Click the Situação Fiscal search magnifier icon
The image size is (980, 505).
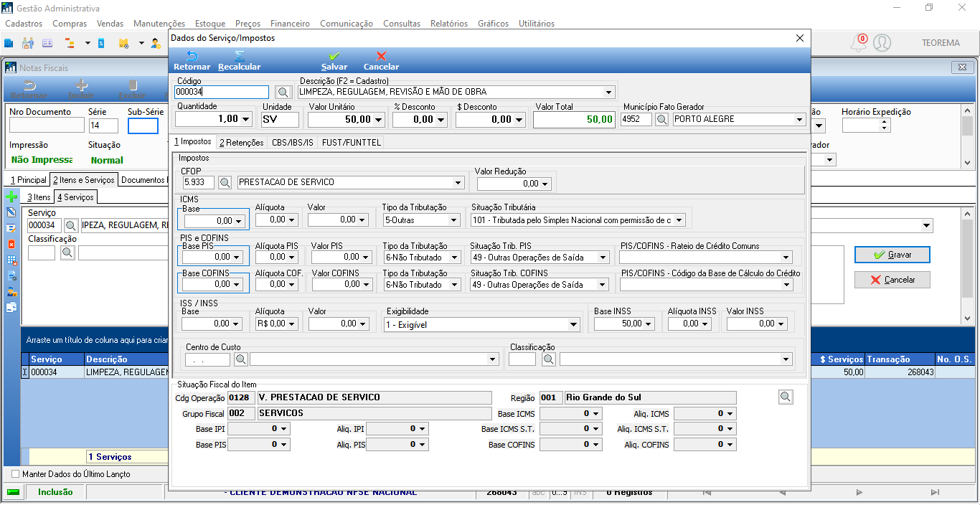[786, 397]
